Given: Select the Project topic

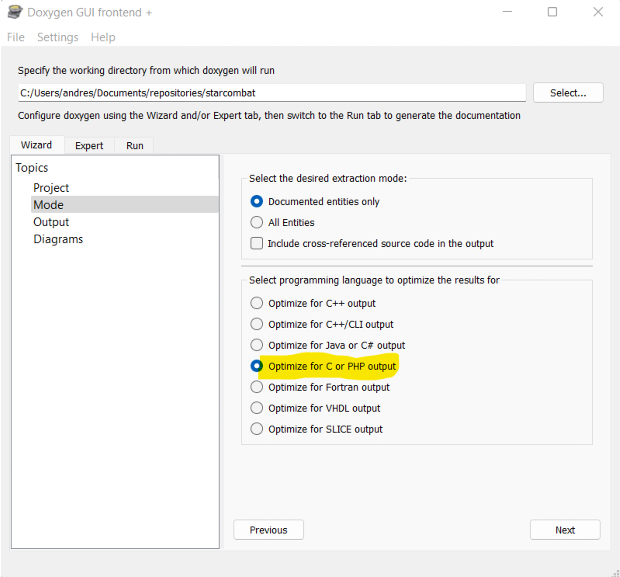Looking at the screenshot, I should (x=51, y=187).
